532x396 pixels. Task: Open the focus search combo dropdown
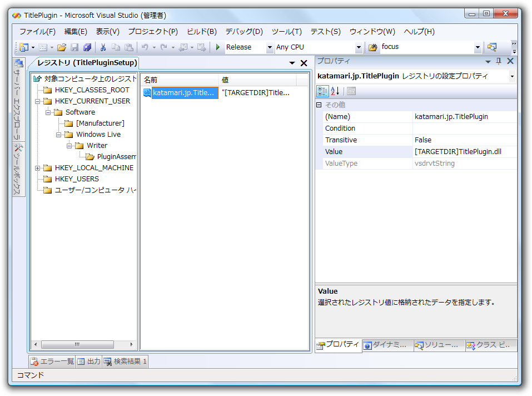[x=478, y=47]
